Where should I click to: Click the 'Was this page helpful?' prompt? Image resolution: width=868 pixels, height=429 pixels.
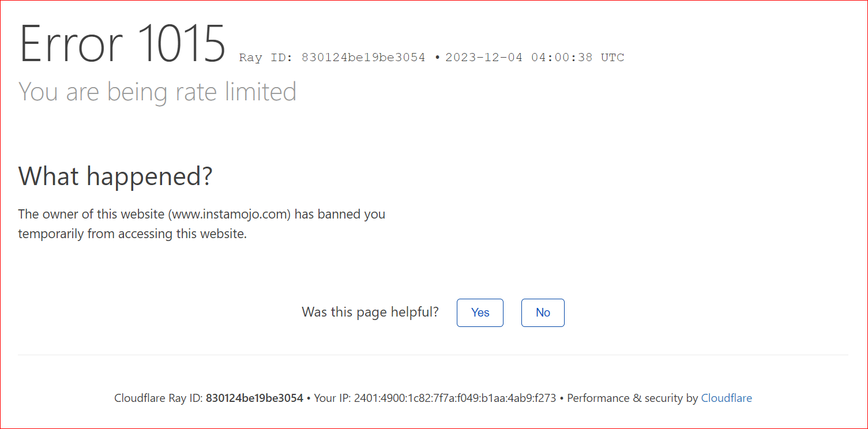(x=370, y=312)
